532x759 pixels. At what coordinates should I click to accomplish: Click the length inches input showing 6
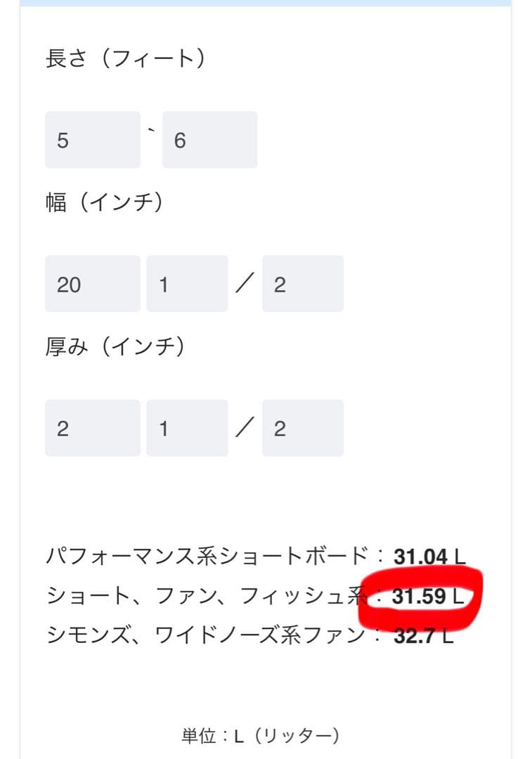click(x=209, y=140)
